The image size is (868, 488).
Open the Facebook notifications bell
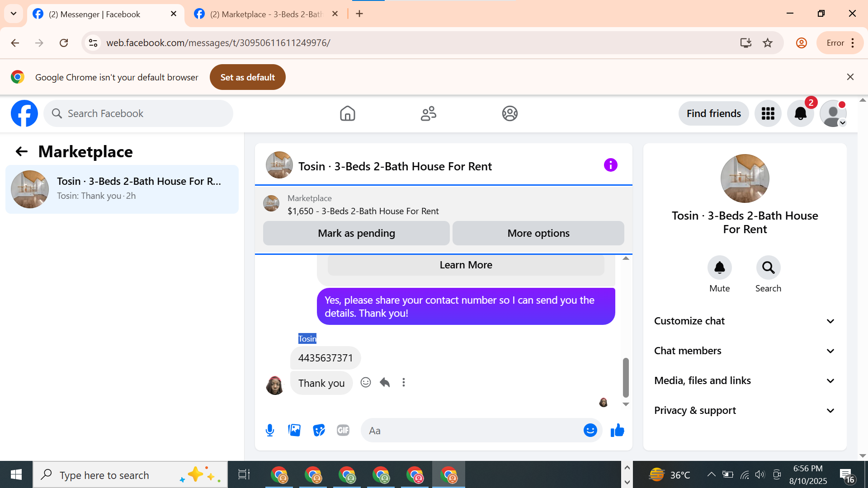800,113
